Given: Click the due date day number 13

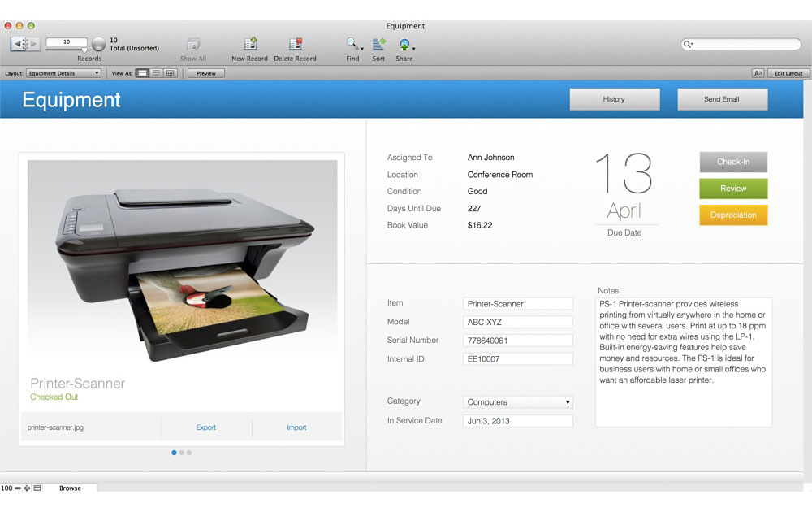Looking at the screenshot, I should (x=624, y=173).
